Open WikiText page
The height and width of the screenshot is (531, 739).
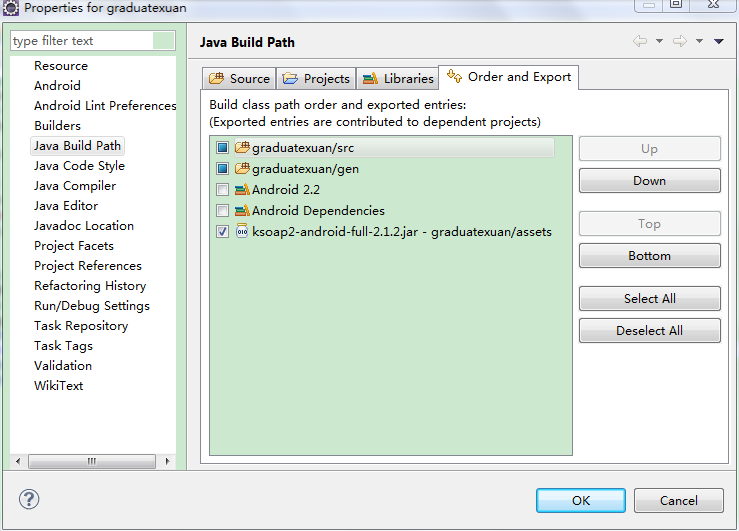(x=58, y=386)
